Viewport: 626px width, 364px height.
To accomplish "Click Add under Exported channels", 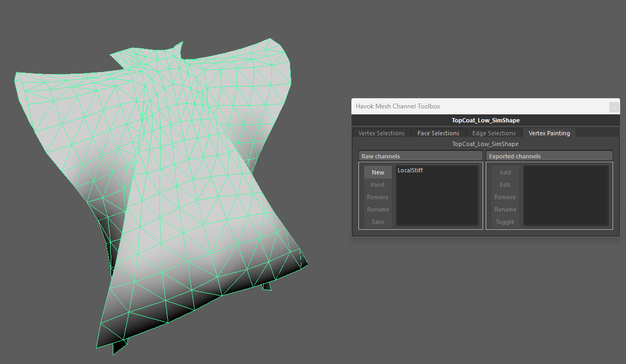I will [x=505, y=172].
